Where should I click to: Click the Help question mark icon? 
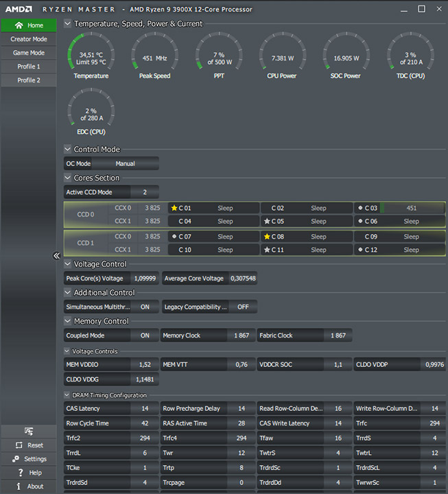(x=21, y=473)
